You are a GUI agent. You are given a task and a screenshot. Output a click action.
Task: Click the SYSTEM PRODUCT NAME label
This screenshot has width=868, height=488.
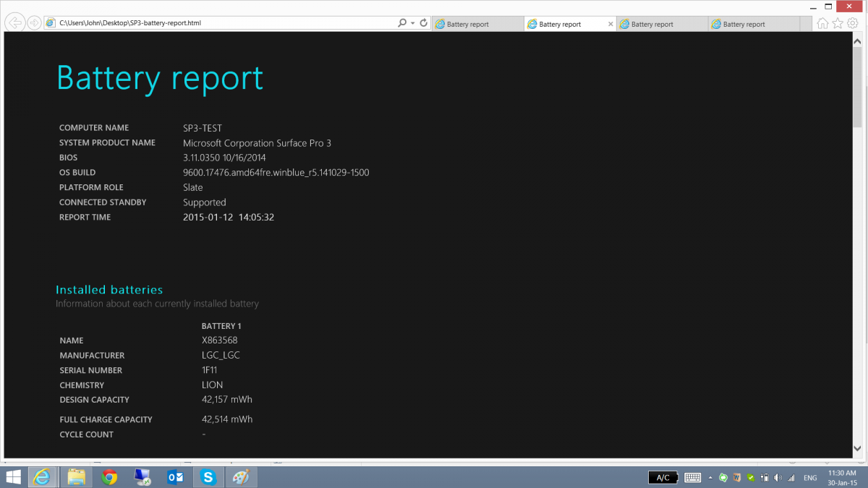click(x=107, y=143)
